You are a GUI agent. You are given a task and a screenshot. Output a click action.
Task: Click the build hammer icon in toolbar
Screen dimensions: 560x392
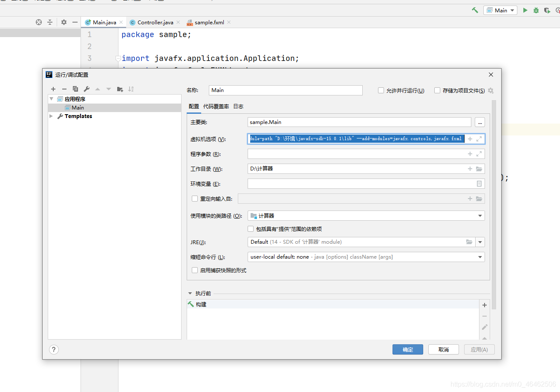tap(475, 10)
